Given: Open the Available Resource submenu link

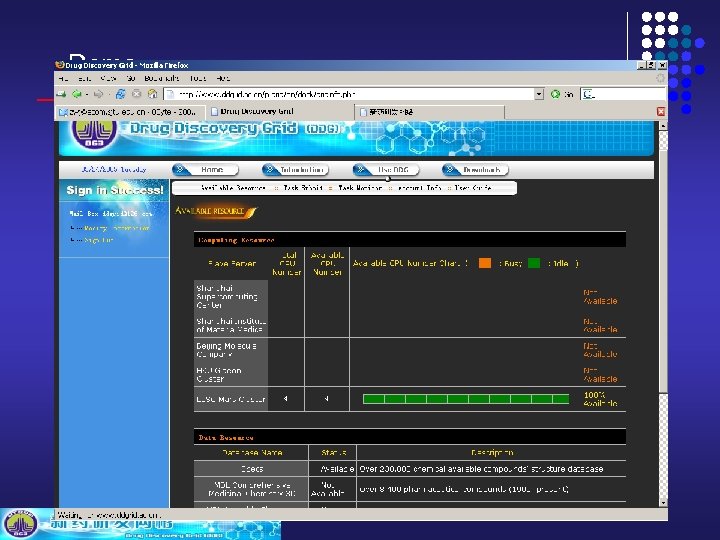Looking at the screenshot, I should (x=233, y=188).
